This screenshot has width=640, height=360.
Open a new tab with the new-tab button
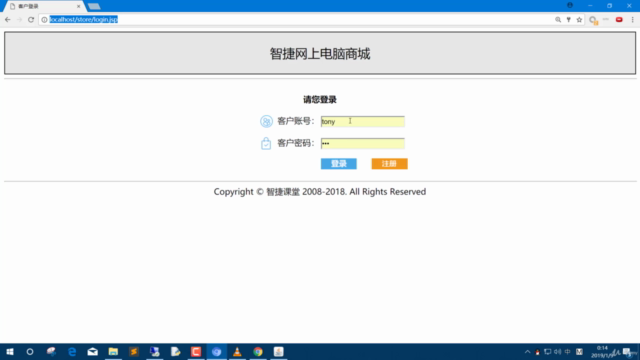point(94,7)
